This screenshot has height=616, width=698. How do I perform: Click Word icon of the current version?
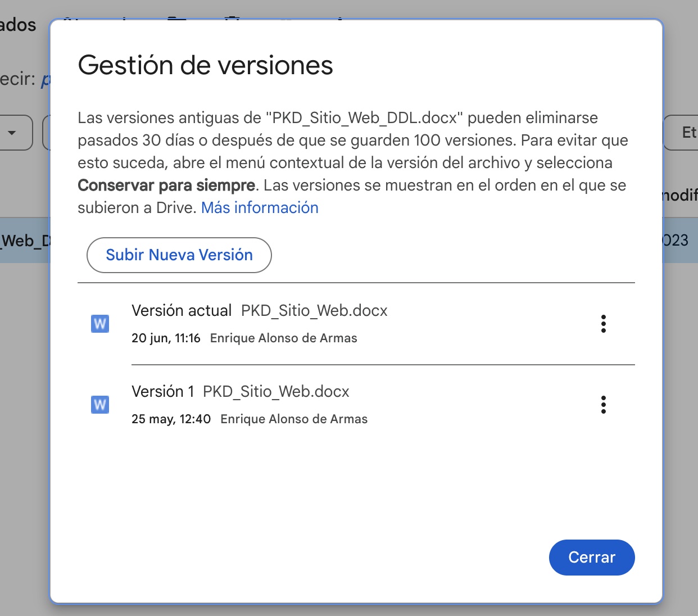click(100, 324)
